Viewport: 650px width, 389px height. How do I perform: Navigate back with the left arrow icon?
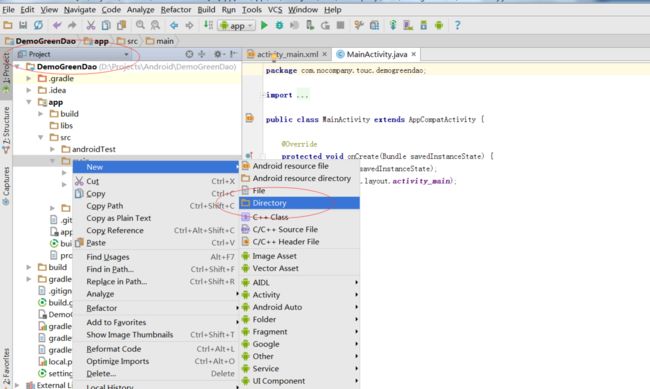174,25
